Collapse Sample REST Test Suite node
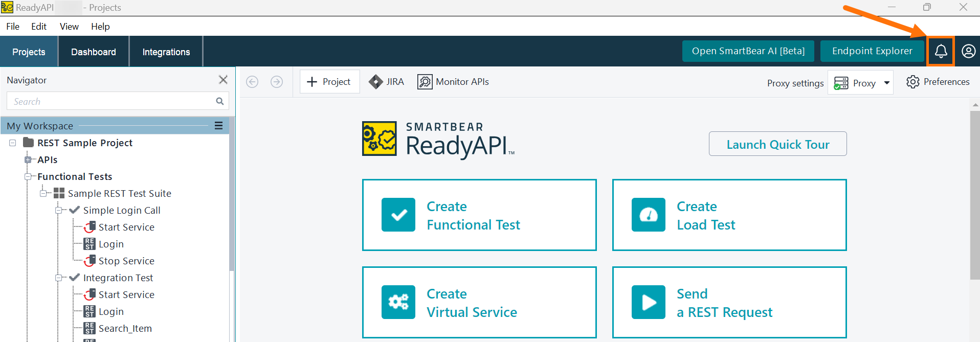The image size is (980, 342). (x=43, y=193)
